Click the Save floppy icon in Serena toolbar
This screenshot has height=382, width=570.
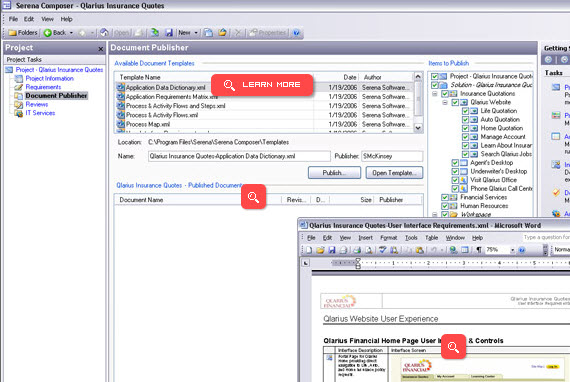point(169,33)
